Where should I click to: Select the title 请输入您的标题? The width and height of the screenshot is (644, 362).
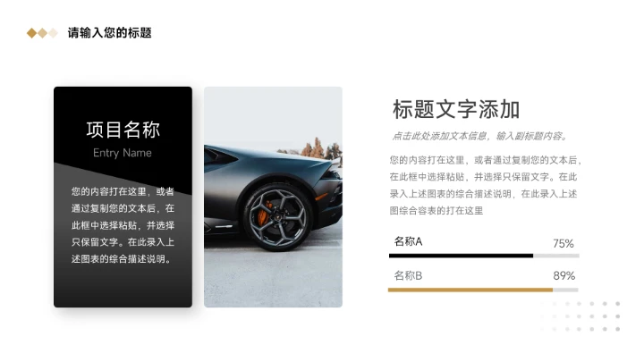click(x=110, y=33)
